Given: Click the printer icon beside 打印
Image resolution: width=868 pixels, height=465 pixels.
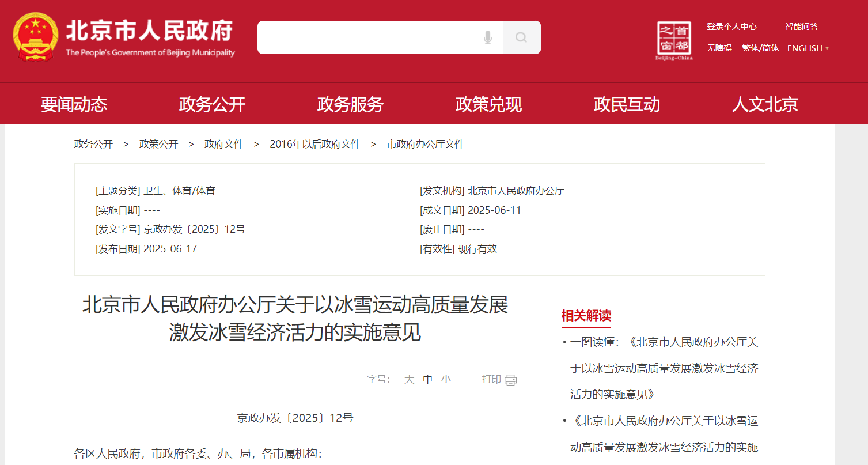Looking at the screenshot, I should 510,380.
